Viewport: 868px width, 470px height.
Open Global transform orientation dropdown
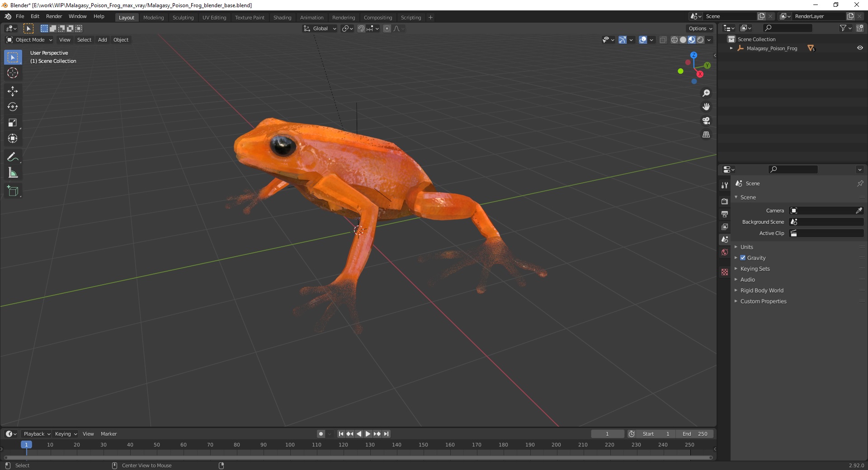(320, 28)
